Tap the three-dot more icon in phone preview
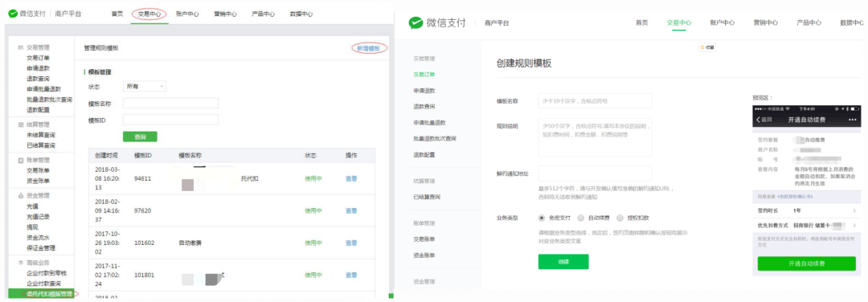This screenshot has width=868, height=302. [852, 120]
